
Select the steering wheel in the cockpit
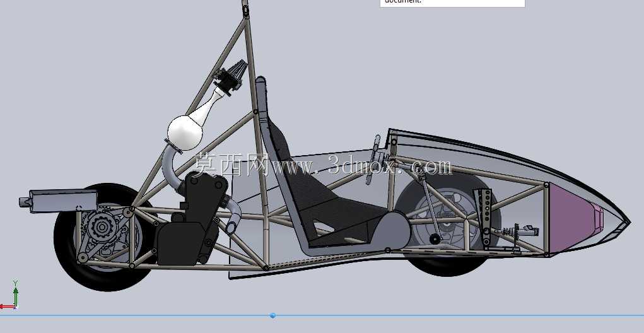click(374, 160)
